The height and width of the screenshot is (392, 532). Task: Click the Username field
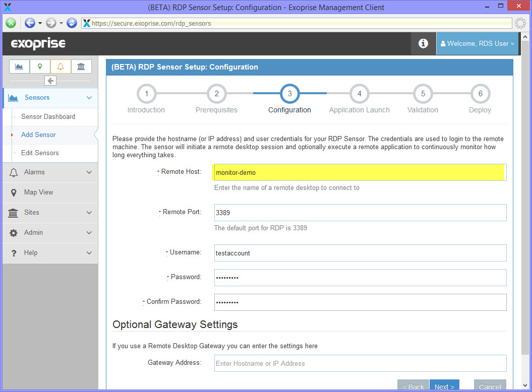[x=360, y=253]
